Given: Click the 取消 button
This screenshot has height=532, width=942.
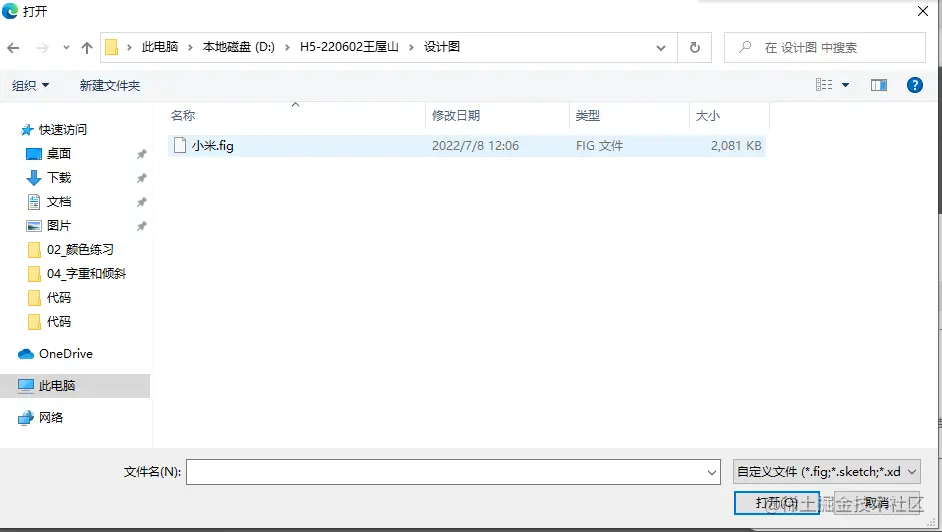Looking at the screenshot, I should (x=877, y=503).
